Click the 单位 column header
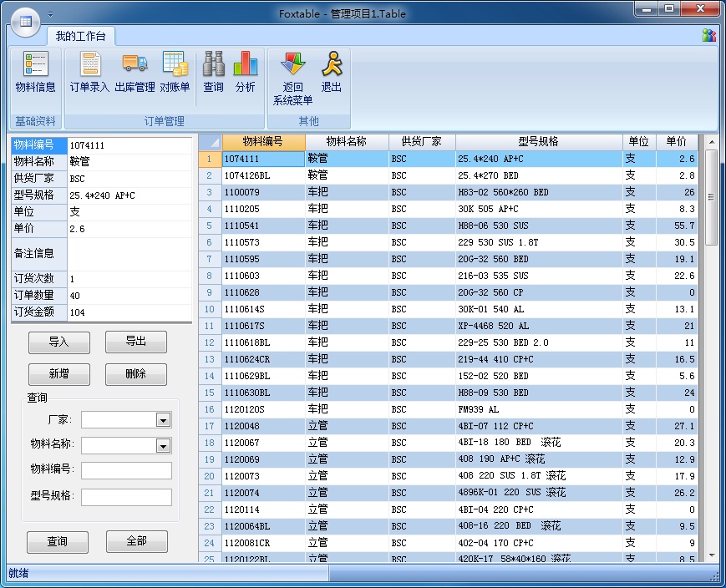Image resolution: width=726 pixels, height=588 pixels. click(x=639, y=142)
